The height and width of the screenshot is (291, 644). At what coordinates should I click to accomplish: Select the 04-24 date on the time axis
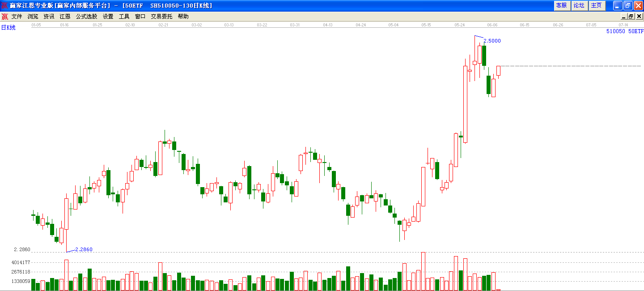[x=361, y=25]
